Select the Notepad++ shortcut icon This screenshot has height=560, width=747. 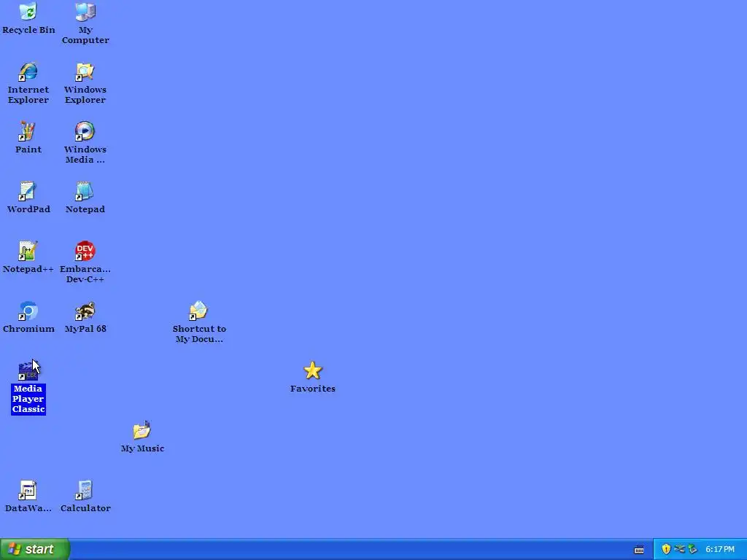28,251
